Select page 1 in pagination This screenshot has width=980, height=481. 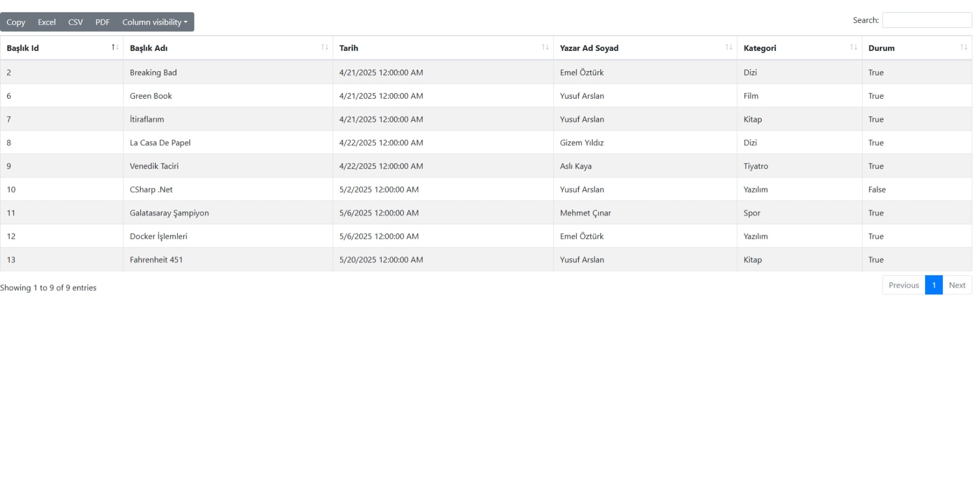(933, 285)
